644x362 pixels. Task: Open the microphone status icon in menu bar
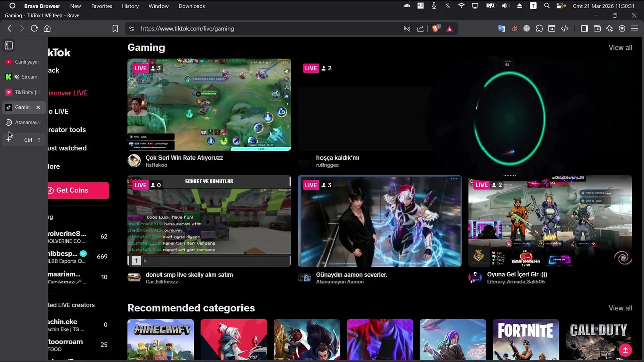pyautogui.click(x=434, y=6)
